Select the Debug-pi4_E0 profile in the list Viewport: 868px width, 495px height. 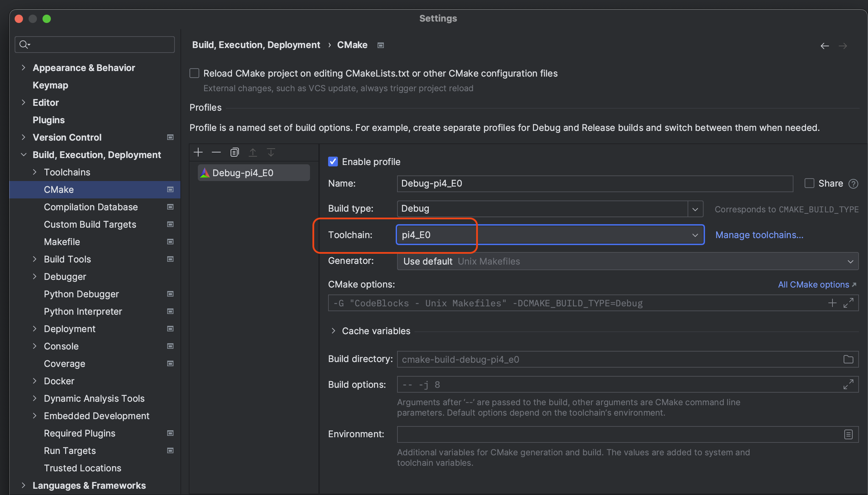(254, 173)
